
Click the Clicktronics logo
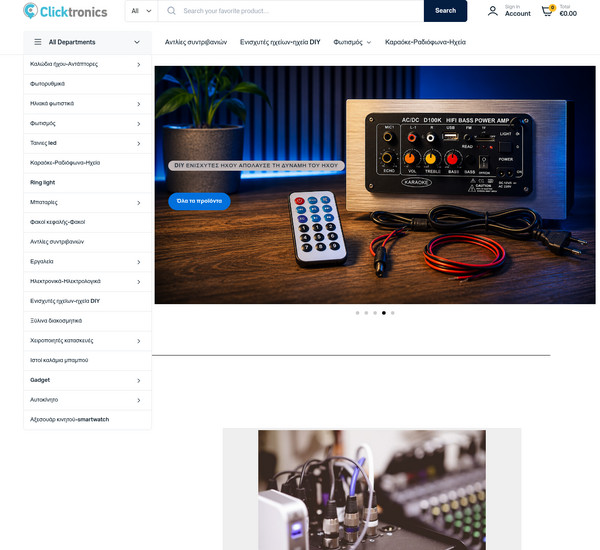65,11
